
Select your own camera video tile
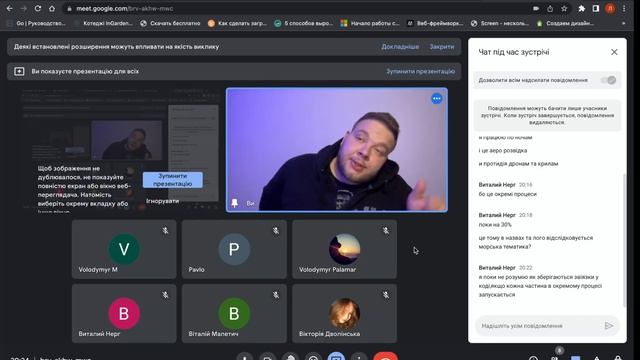point(337,150)
